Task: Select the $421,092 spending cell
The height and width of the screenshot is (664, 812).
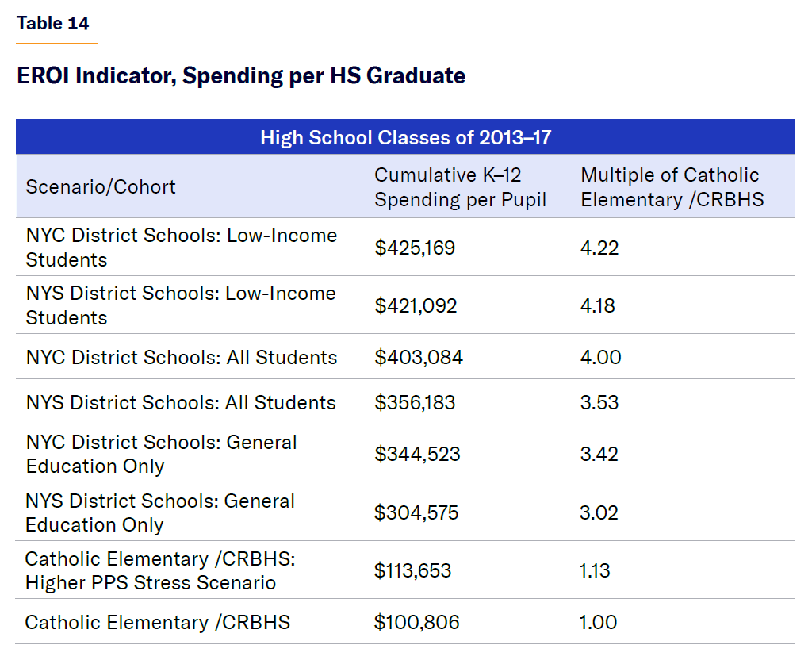Action: (416, 305)
